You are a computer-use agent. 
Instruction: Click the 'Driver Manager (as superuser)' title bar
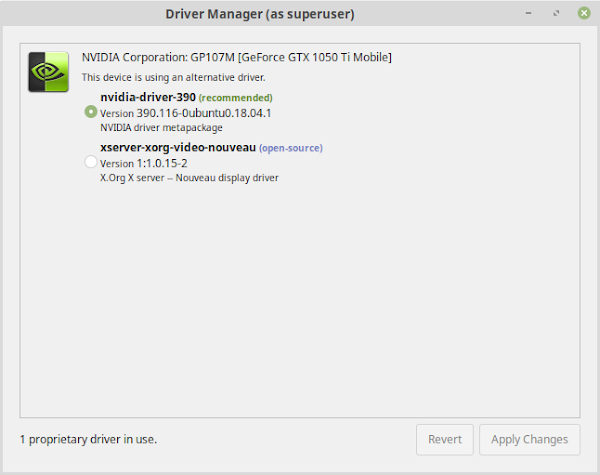(x=260, y=14)
